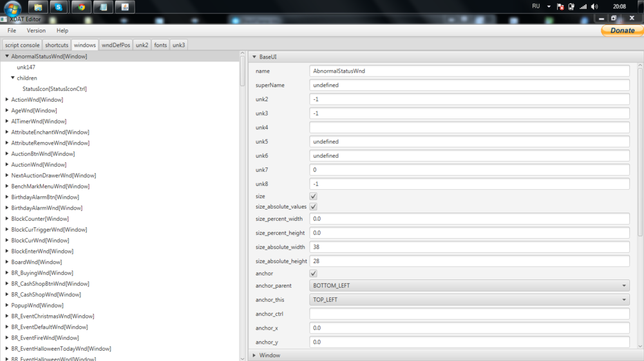Open File Explorer from the taskbar
Screen dimensions: 644x361
[38, 7]
